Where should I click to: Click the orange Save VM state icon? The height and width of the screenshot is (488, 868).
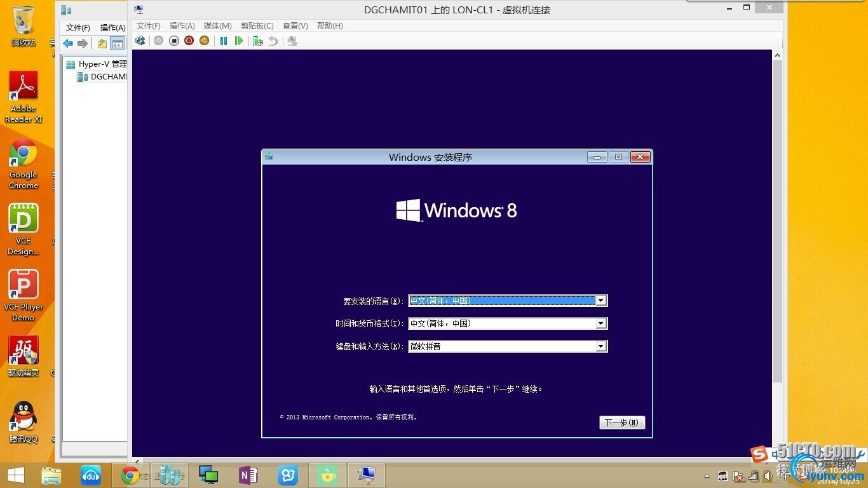[x=204, y=41]
